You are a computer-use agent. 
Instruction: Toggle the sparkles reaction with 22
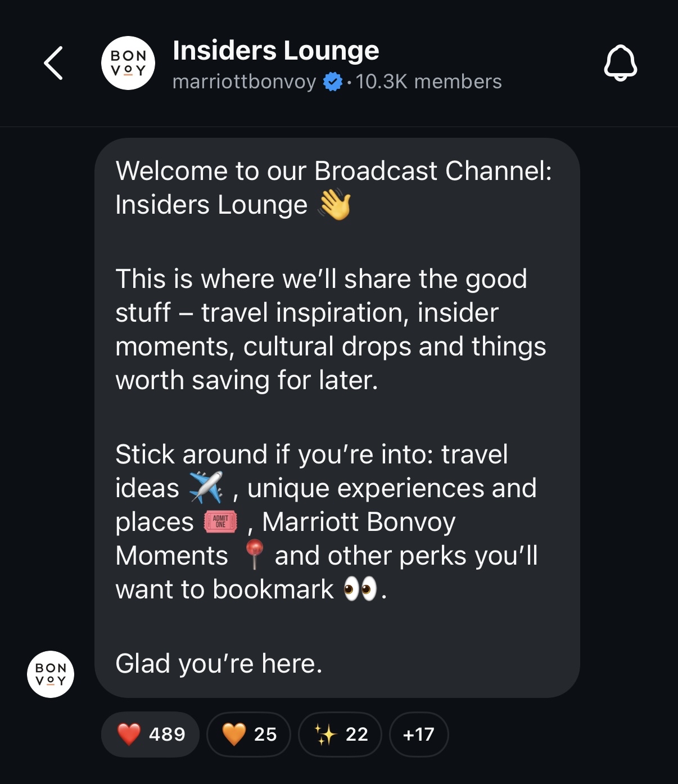coord(340,734)
